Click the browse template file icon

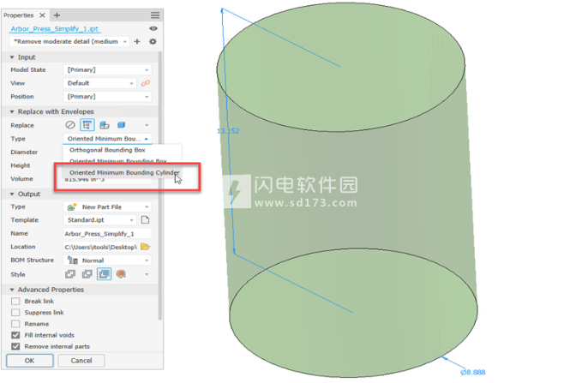[x=145, y=220]
